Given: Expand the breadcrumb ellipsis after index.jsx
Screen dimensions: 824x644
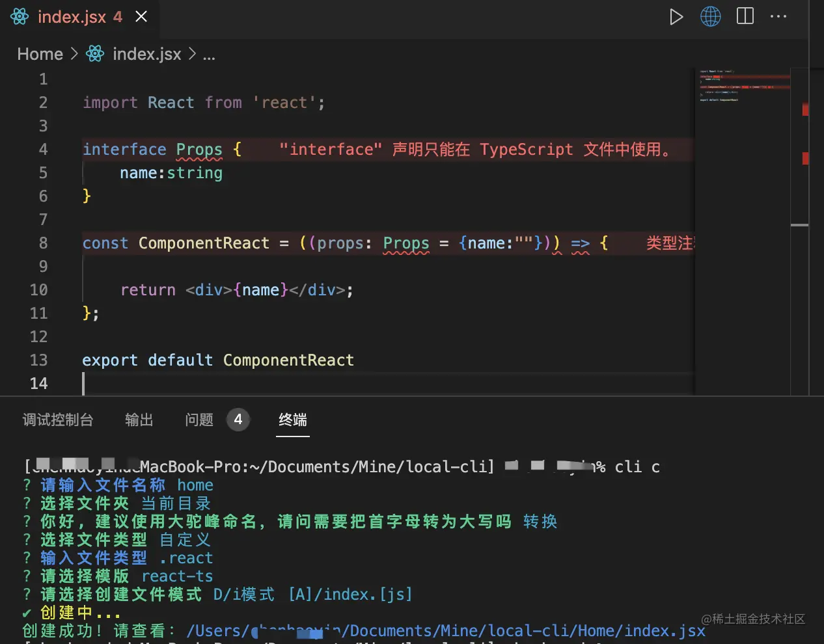Looking at the screenshot, I should (x=209, y=55).
